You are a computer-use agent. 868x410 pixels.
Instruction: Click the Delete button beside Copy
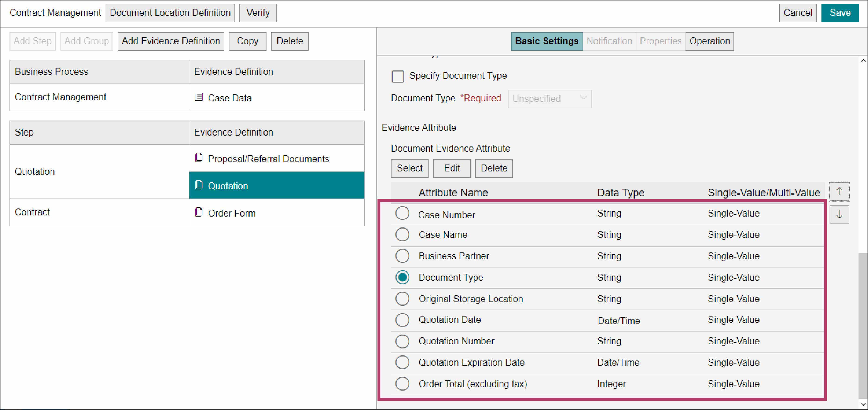(290, 41)
